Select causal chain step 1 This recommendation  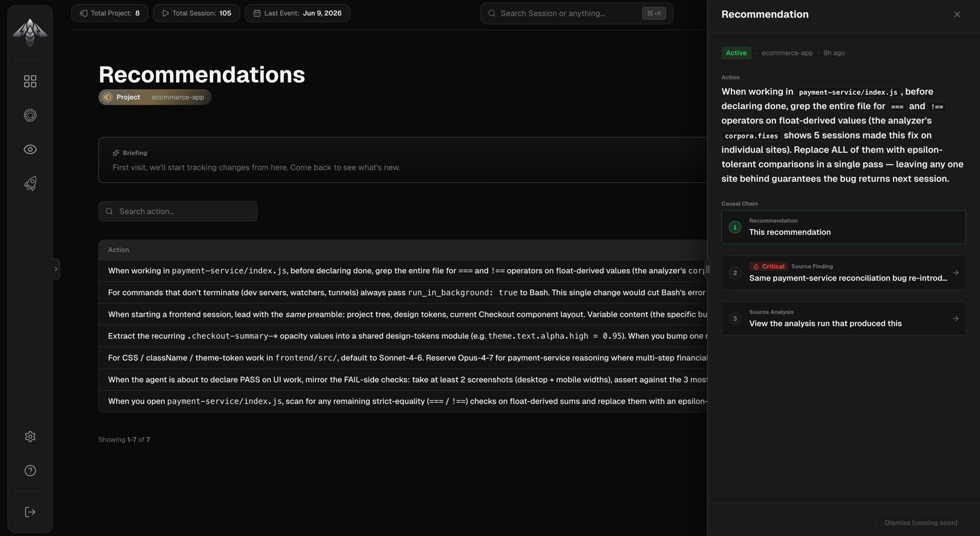843,227
